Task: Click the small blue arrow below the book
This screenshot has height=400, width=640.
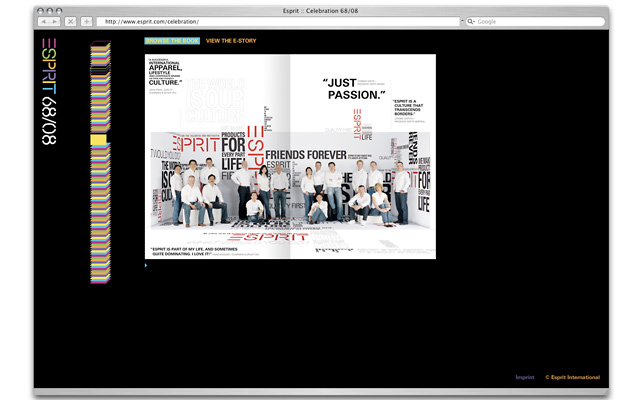Action: 146,265
